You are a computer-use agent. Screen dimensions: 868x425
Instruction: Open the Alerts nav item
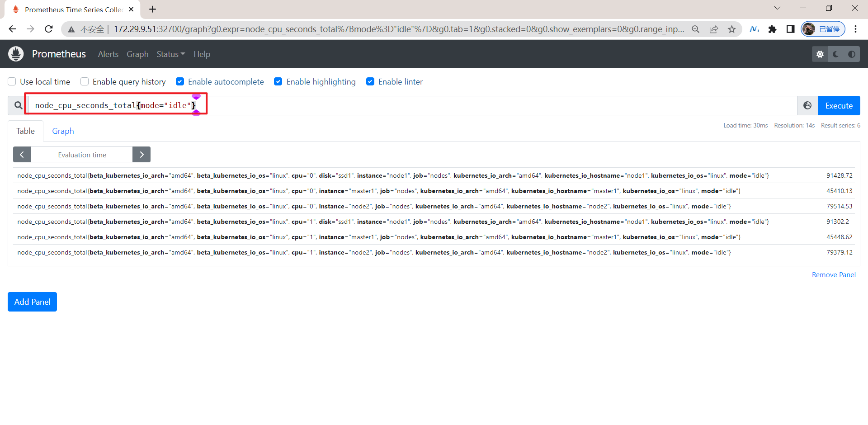pos(108,54)
